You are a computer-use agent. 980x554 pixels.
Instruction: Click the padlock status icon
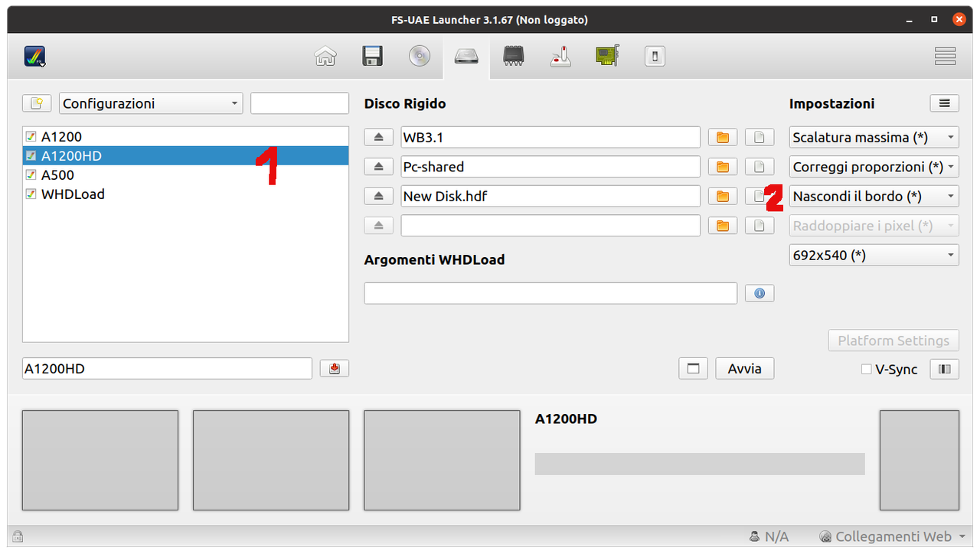18,537
